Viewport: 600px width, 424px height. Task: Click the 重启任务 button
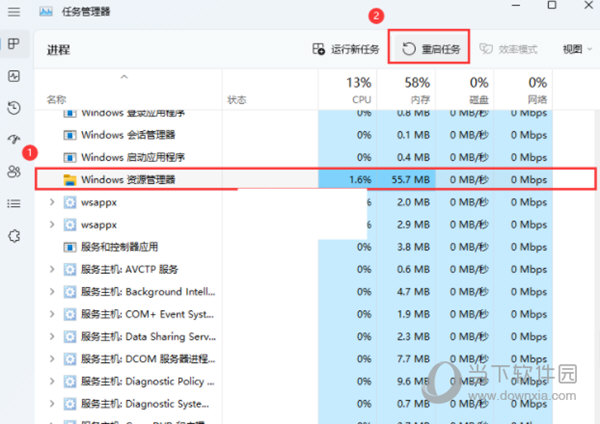coord(430,49)
